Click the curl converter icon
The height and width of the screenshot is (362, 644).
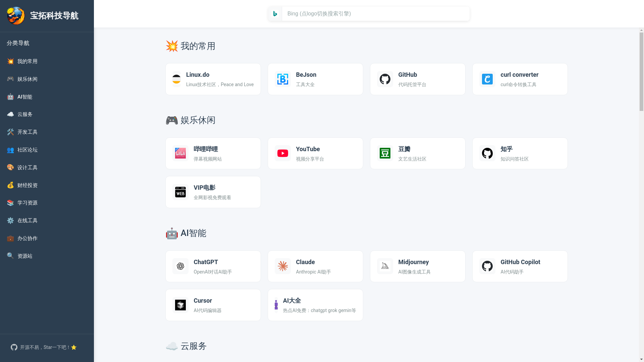[487, 79]
